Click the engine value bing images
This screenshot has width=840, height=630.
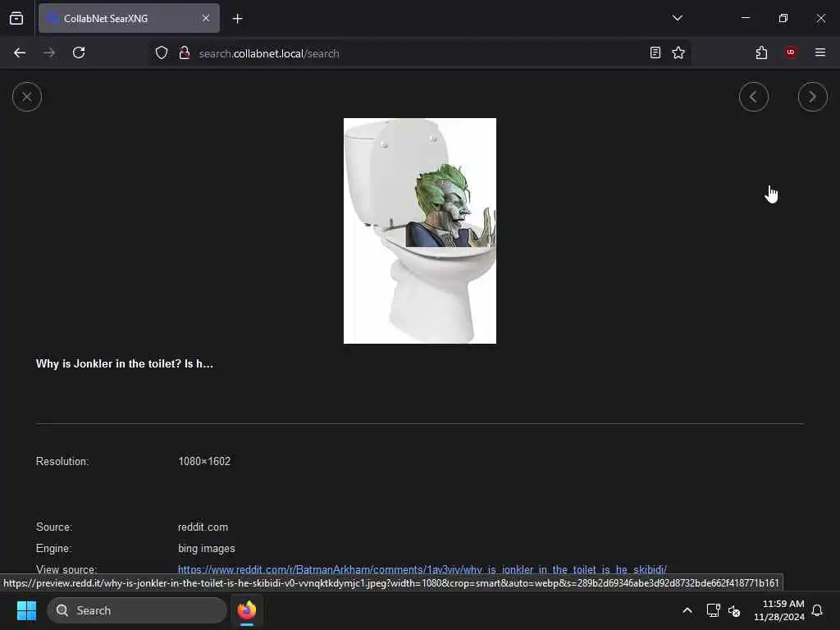point(206,549)
